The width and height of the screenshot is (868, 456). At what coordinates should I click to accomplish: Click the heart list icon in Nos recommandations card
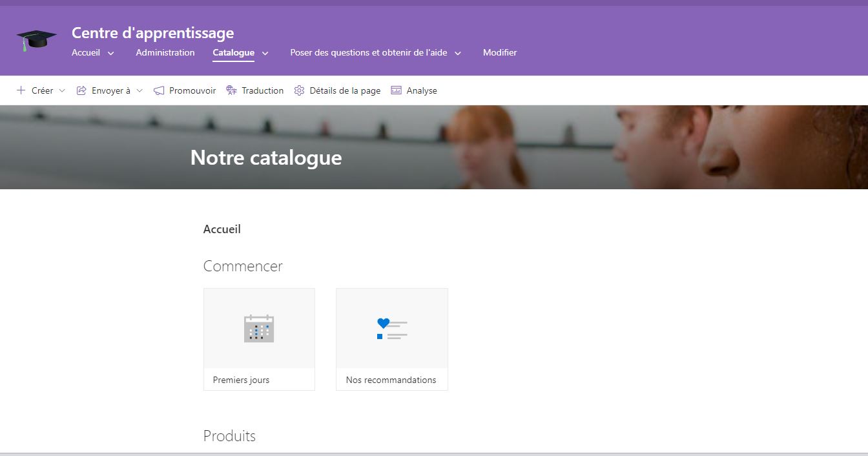click(x=392, y=328)
